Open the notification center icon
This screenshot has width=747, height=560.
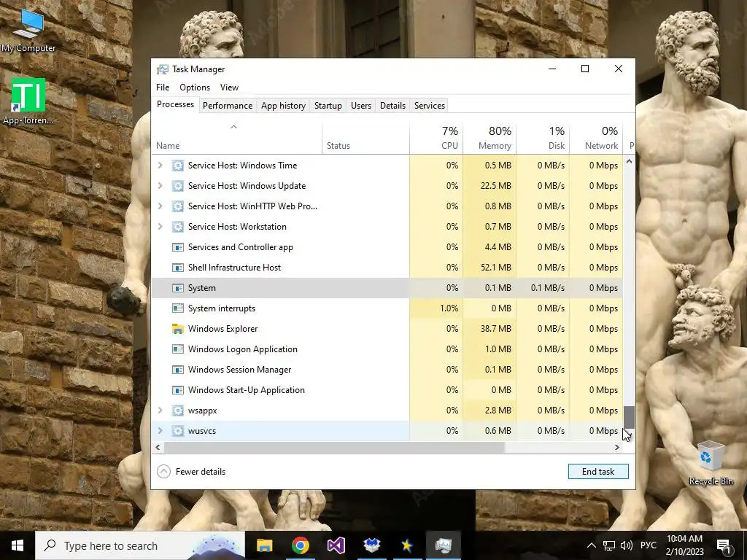click(x=724, y=545)
